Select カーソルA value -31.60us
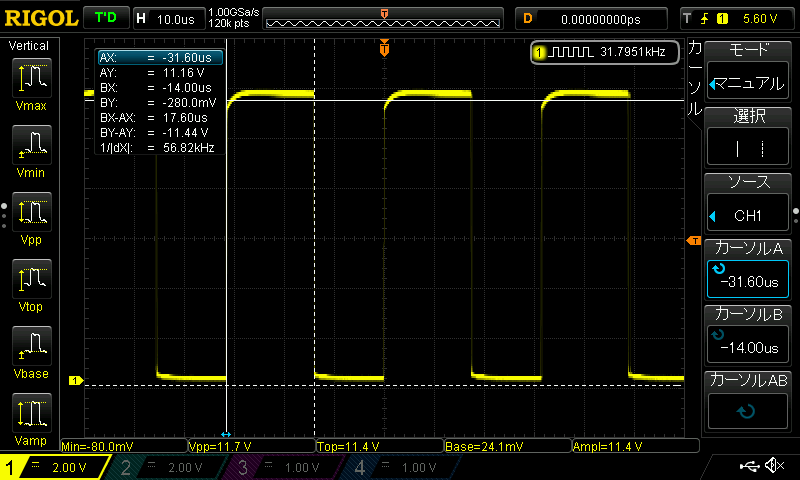Screen dimensions: 800x480 coord(748,279)
